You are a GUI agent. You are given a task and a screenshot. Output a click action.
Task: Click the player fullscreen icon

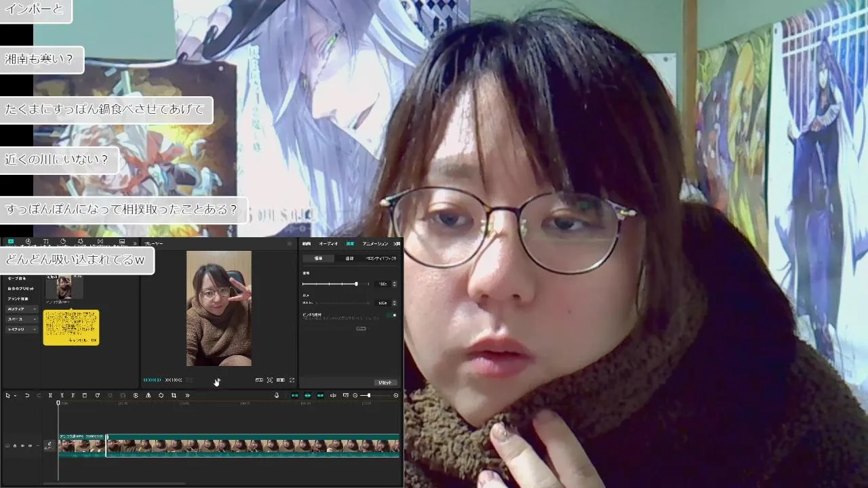(x=292, y=380)
